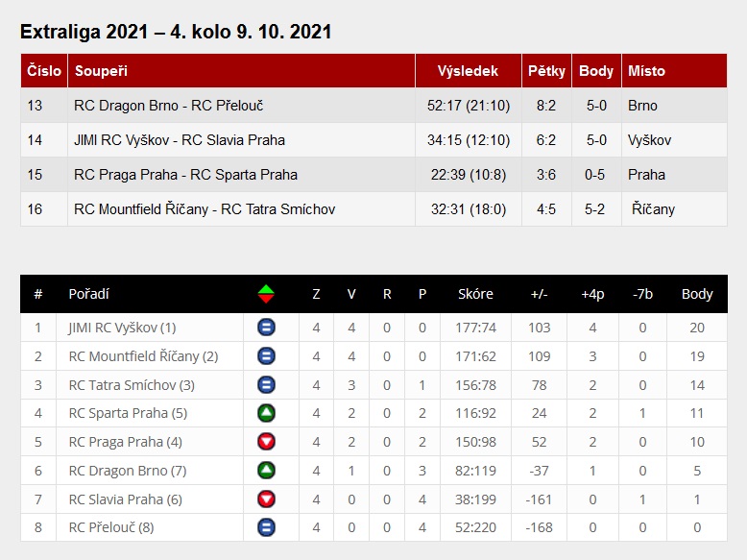The width and height of the screenshot is (747, 560).
Task: Click the steady-position icon for RC Mountfield Říčany
Action: 266,356
